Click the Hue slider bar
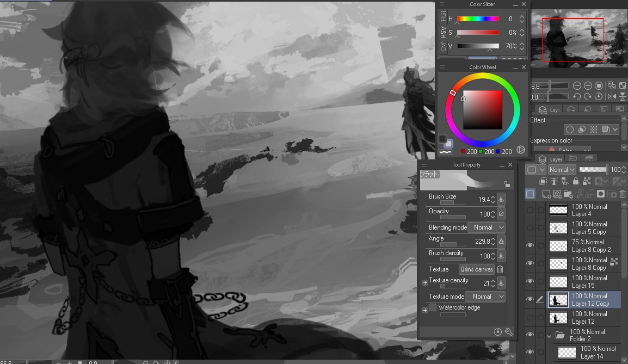628x364 pixels. [x=478, y=19]
